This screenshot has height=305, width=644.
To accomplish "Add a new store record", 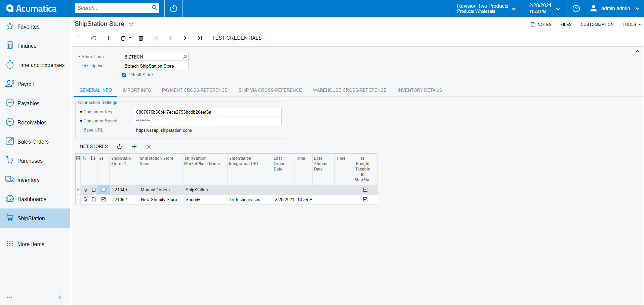I will click(109, 38).
